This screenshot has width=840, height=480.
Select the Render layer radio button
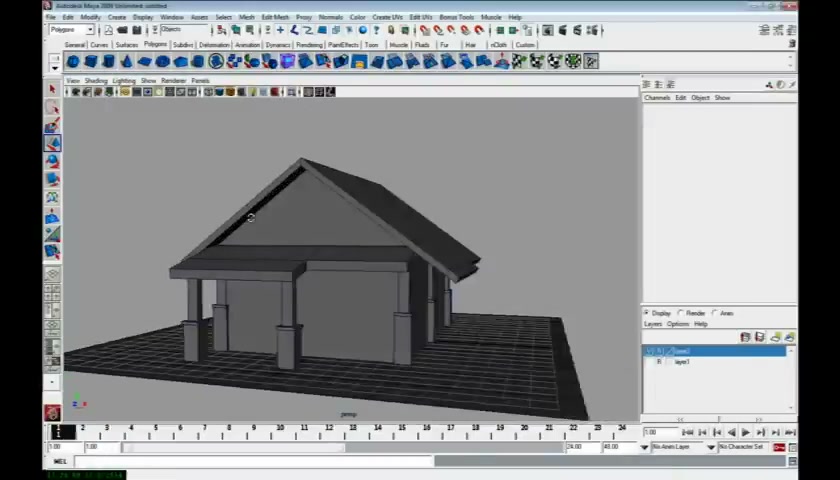click(681, 313)
